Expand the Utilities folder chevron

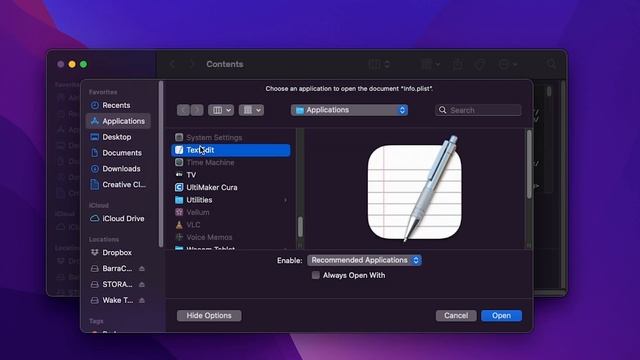285,200
